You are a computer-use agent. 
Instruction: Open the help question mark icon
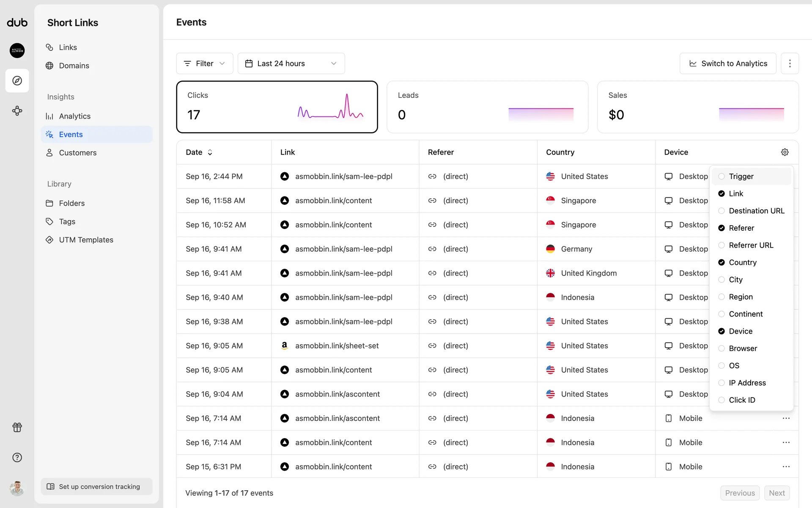click(17, 457)
